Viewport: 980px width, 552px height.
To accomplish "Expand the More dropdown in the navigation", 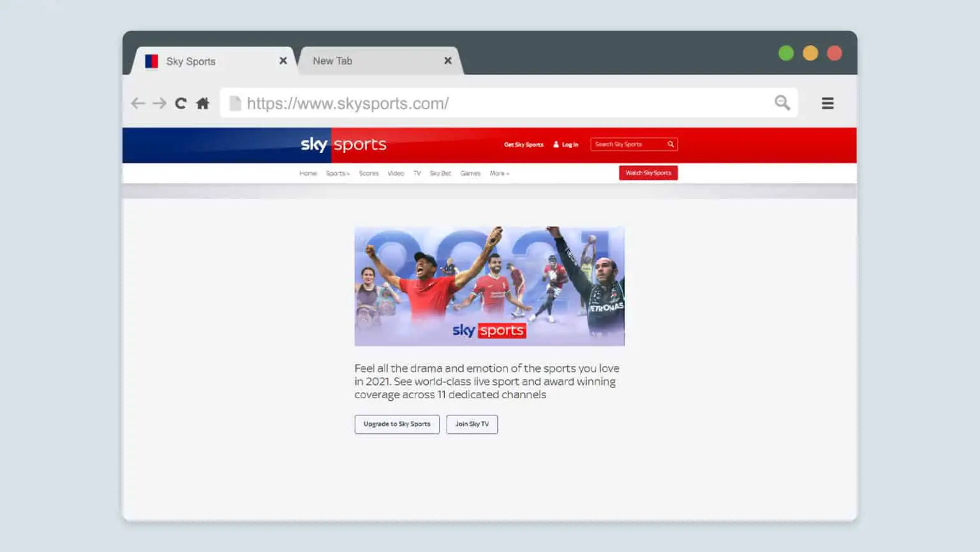I will [499, 173].
